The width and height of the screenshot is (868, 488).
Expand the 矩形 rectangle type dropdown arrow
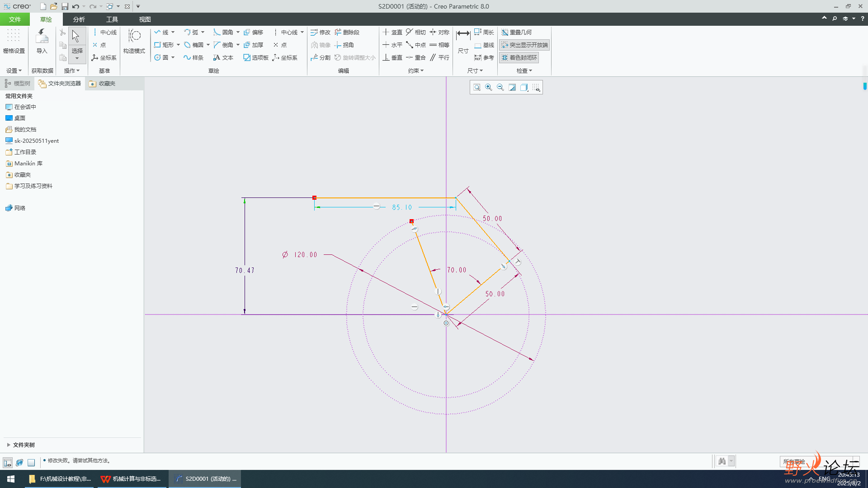(178, 45)
